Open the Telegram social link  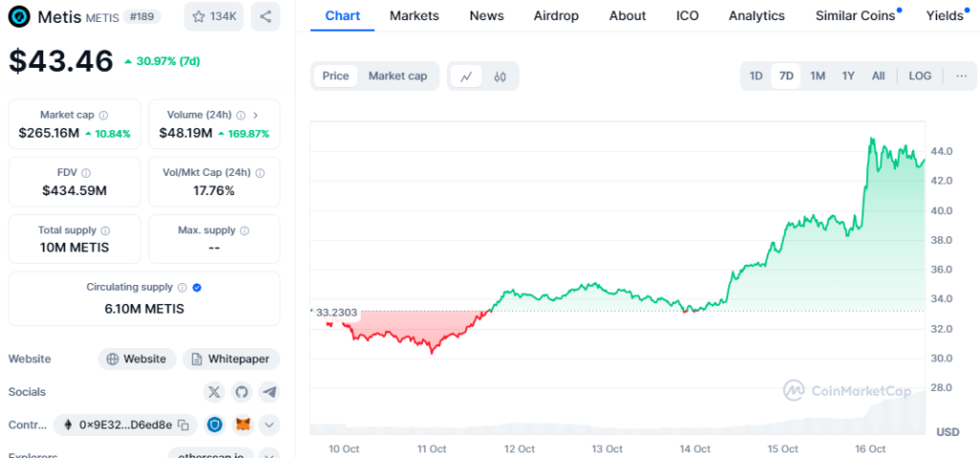point(269,392)
